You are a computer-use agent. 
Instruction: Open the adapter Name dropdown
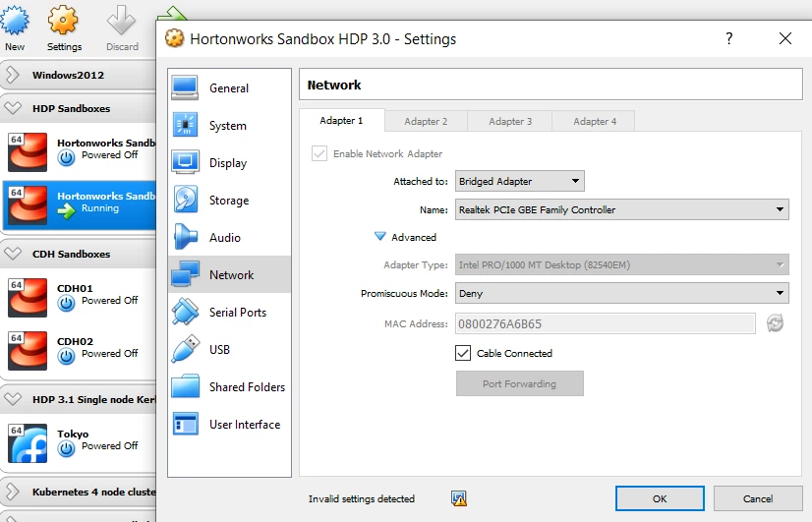[622, 209]
